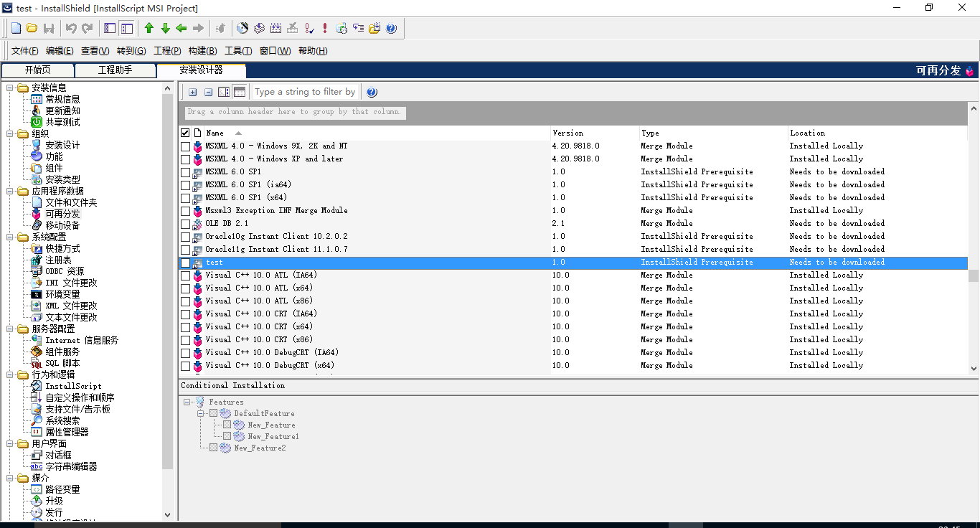Open the 构建(B) menu

(x=202, y=51)
